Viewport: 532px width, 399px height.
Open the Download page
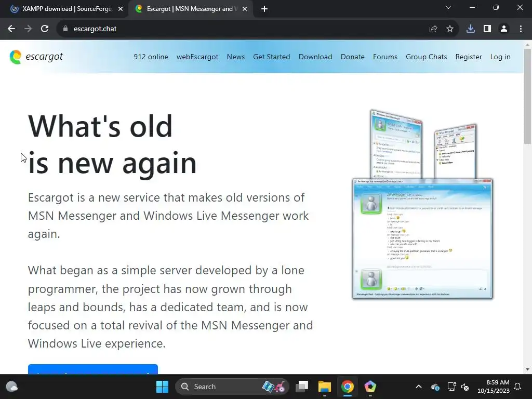(x=315, y=57)
